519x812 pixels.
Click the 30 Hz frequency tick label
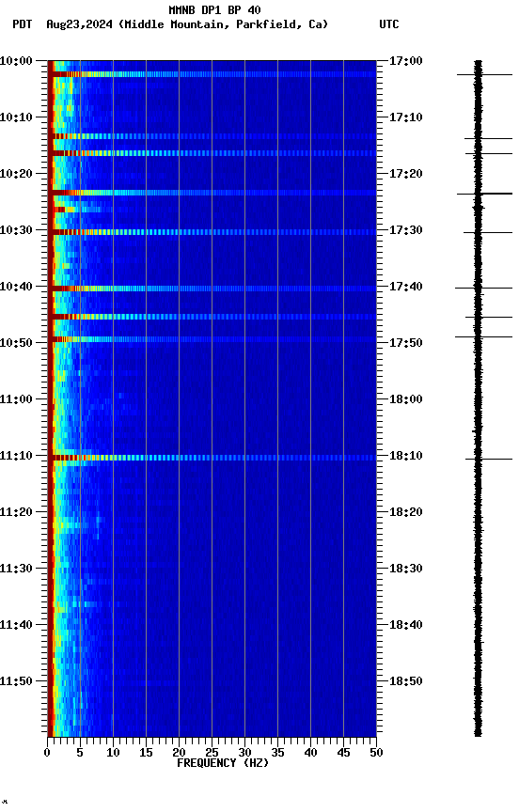pos(244,753)
